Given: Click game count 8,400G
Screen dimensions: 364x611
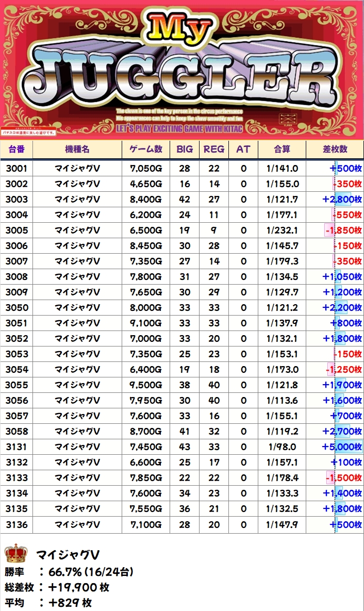Looking at the screenshot, I should click(146, 200).
